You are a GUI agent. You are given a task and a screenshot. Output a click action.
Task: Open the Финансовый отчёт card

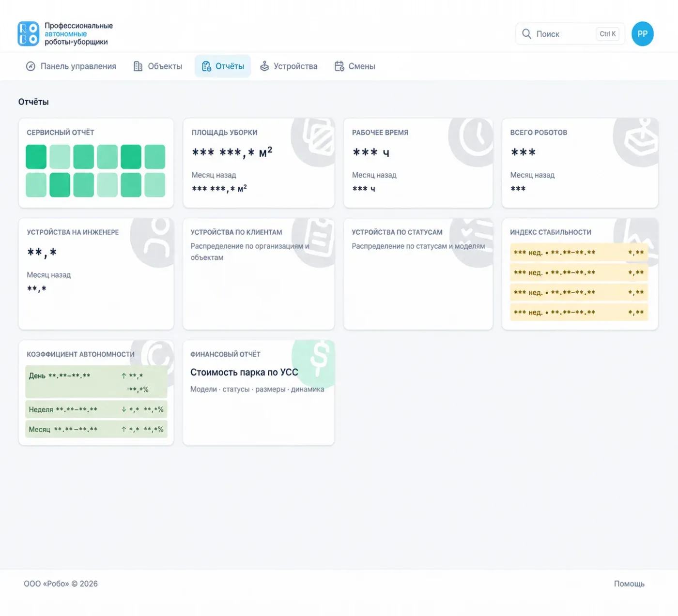pos(259,392)
